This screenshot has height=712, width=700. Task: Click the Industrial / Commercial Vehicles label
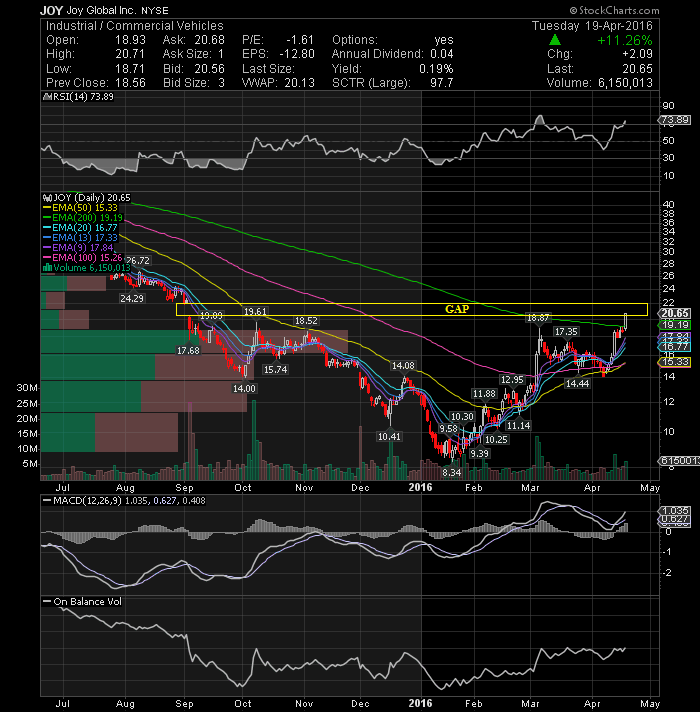tap(135, 26)
